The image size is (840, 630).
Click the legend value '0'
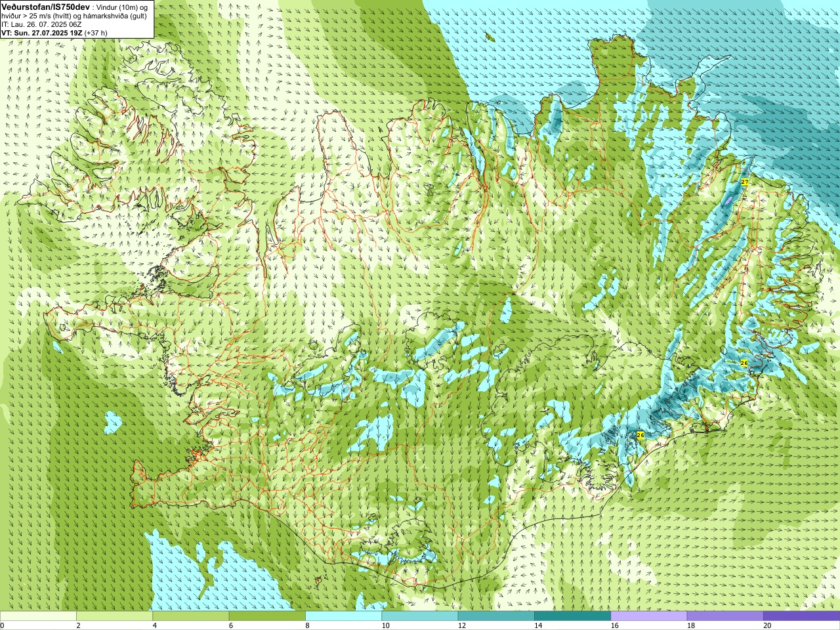(x=2, y=625)
